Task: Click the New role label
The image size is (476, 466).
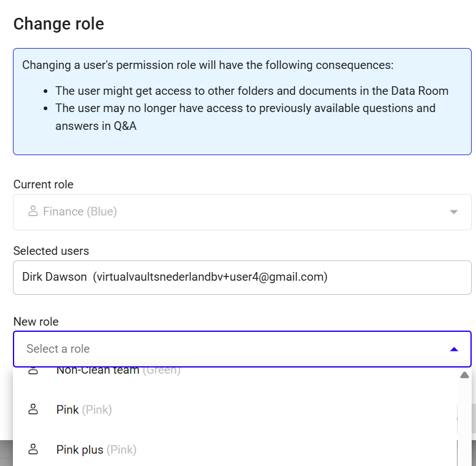Action: click(36, 322)
